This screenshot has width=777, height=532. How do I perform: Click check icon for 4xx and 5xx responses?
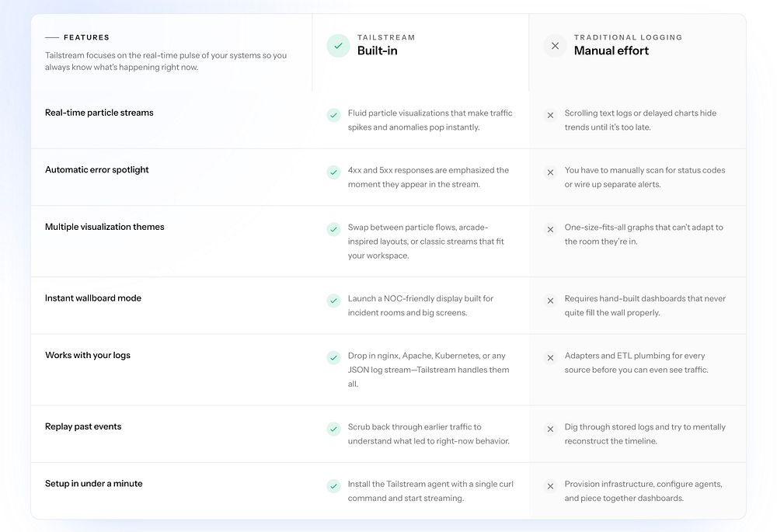coord(333,172)
